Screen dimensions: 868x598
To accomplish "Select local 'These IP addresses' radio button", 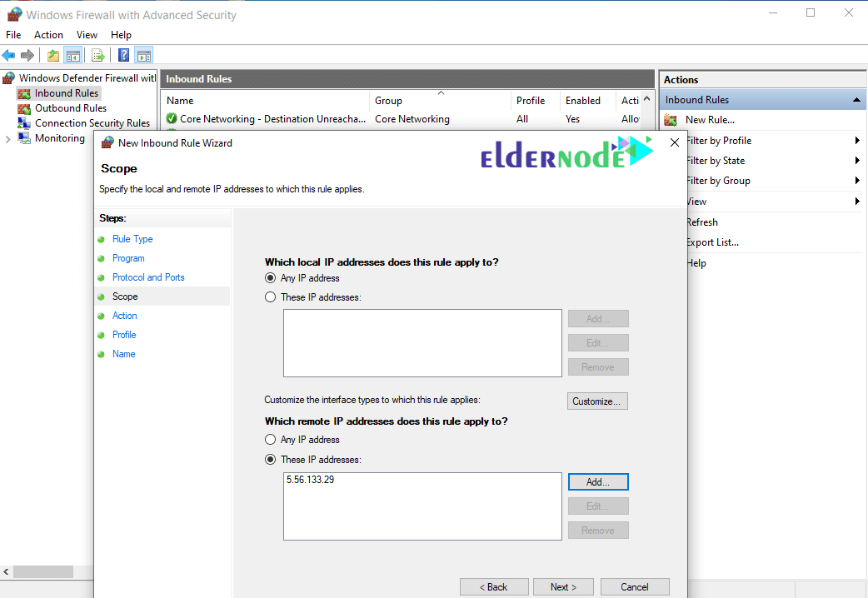I will (270, 297).
